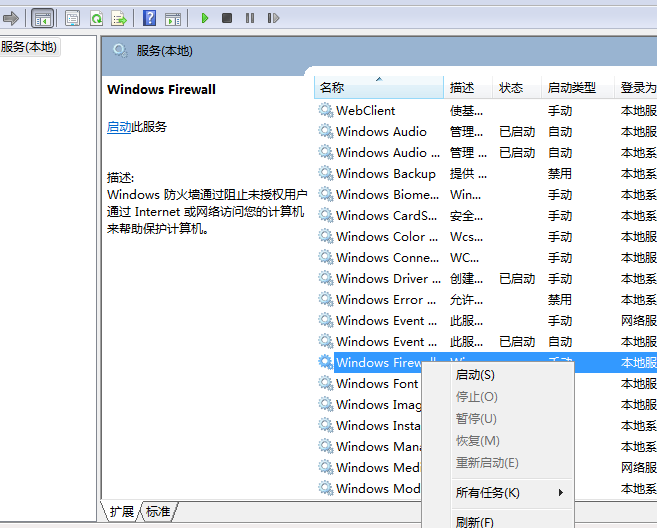Click the gear icon beside Windows Mod
The width and height of the screenshot is (657, 528).
click(326, 488)
